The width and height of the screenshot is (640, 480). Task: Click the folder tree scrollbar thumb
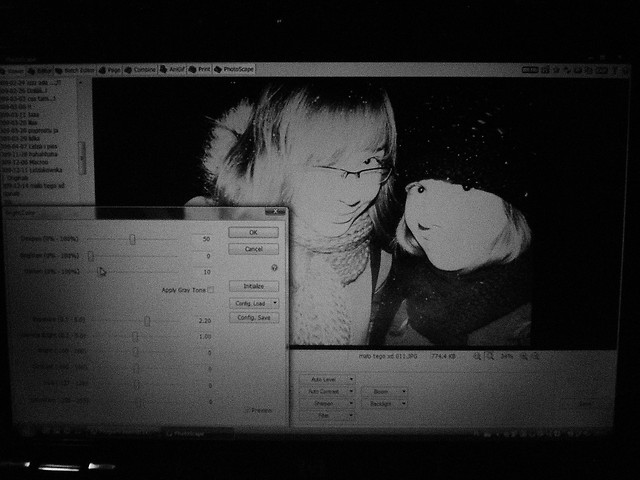point(82,158)
